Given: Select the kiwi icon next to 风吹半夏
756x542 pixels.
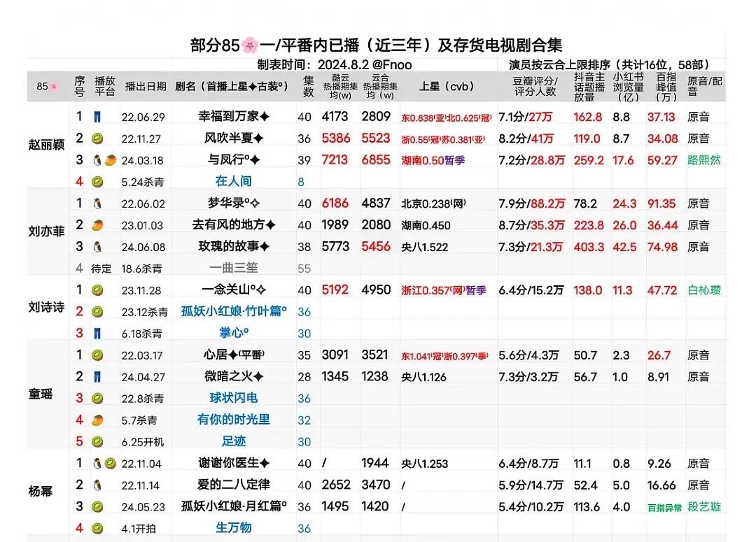Looking at the screenshot, I should [x=97, y=138].
